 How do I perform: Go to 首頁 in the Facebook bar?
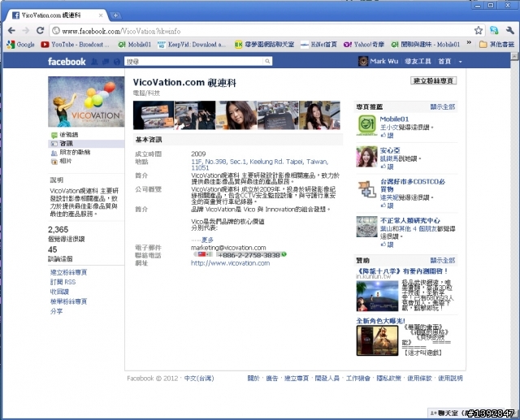[x=444, y=61]
